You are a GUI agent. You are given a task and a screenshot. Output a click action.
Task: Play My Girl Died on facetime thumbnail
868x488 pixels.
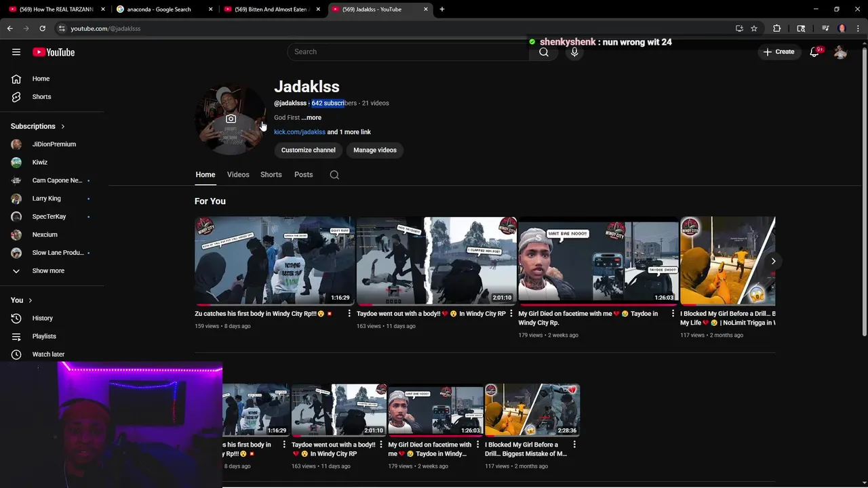click(x=599, y=261)
